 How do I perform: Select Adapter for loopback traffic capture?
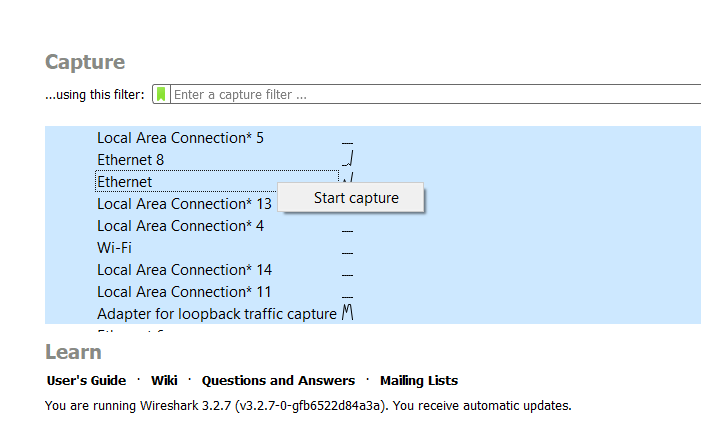(216, 314)
